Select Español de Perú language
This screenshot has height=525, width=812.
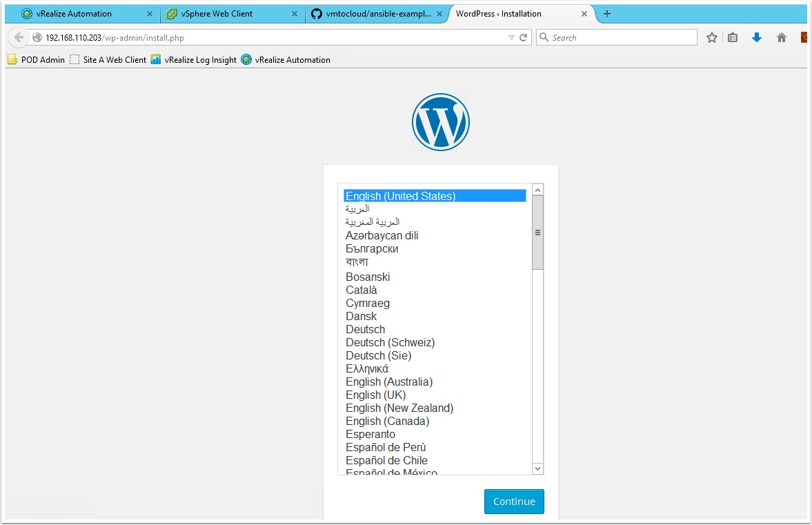(x=435, y=447)
